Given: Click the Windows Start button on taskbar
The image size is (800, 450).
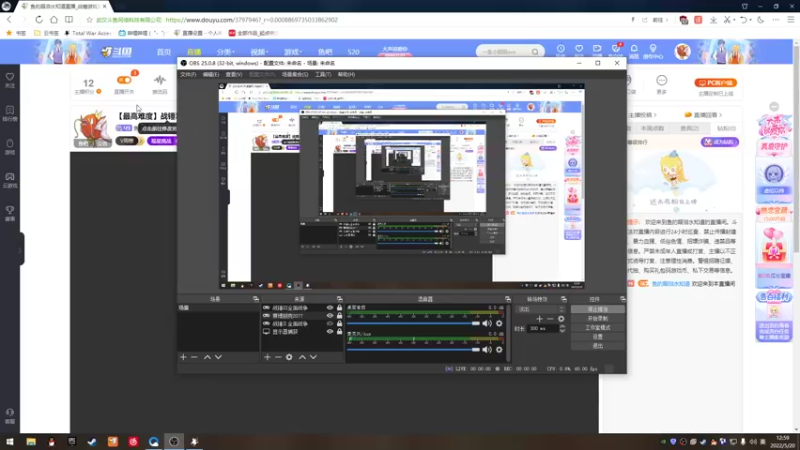Looking at the screenshot, I should coord(10,442).
